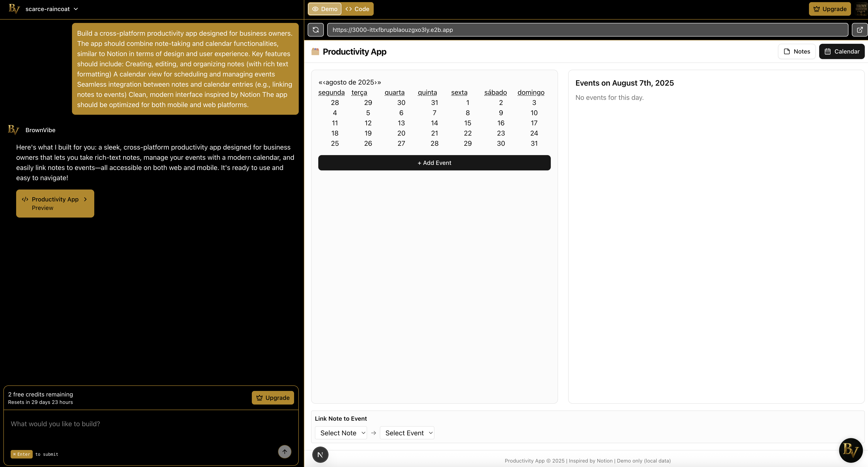Open the Notes tab
Screen dimensions: 868x467
pyautogui.click(x=797, y=52)
